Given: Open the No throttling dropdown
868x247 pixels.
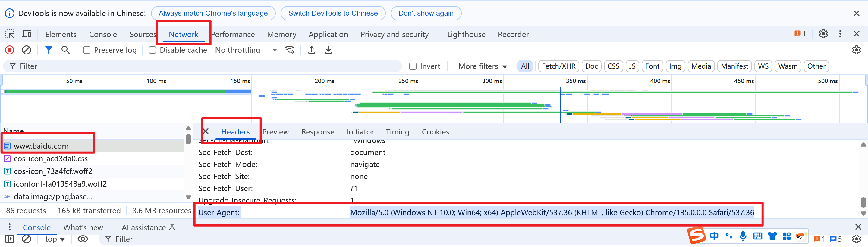Looking at the screenshot, I should click(246, 50).
